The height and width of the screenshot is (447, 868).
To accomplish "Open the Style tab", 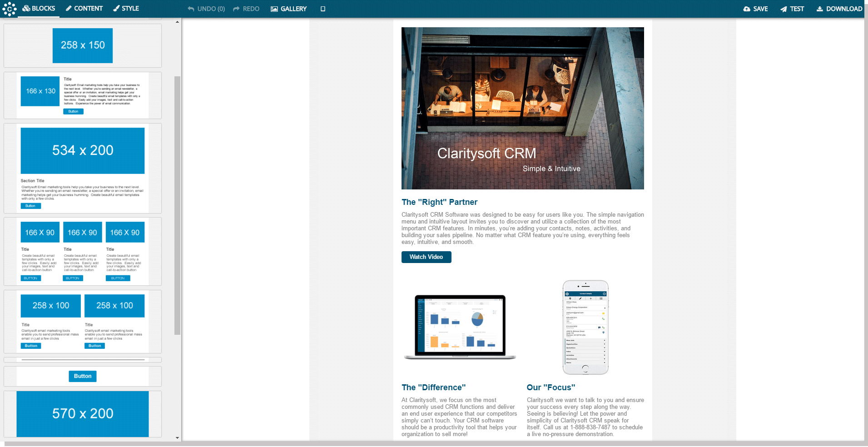I will (126, 9).
